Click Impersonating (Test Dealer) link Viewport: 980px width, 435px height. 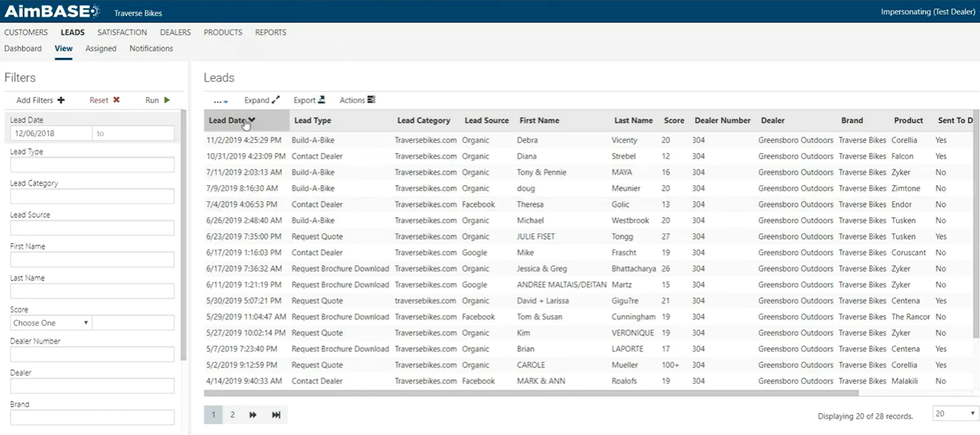(928, 12)
